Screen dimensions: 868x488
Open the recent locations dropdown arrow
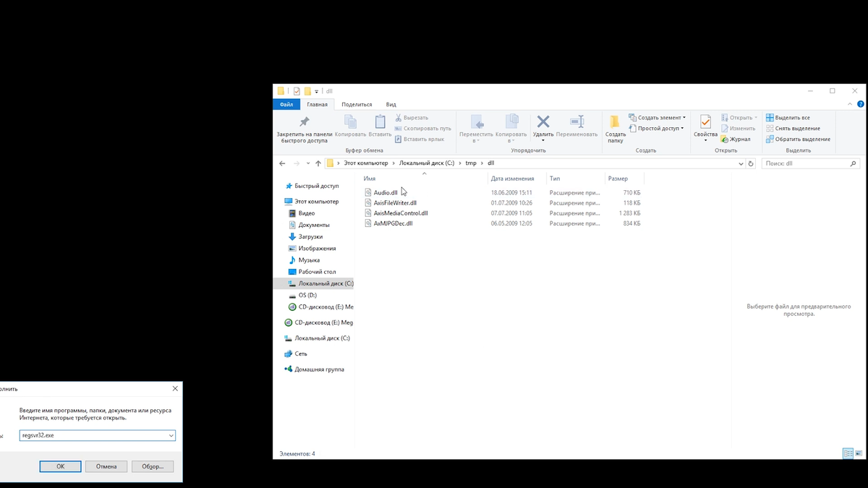coord(307,163)
